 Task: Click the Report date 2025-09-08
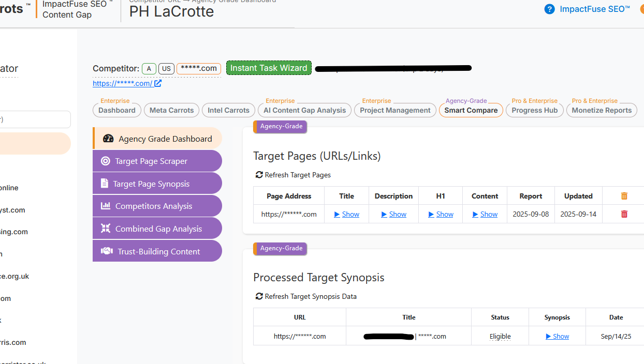click(531, 214)
